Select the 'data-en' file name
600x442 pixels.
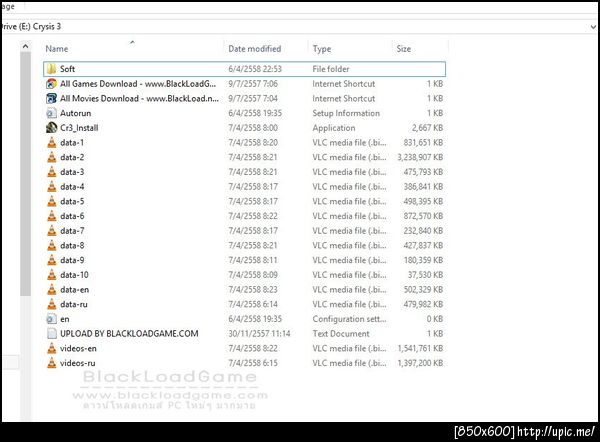tap(74, 290)
